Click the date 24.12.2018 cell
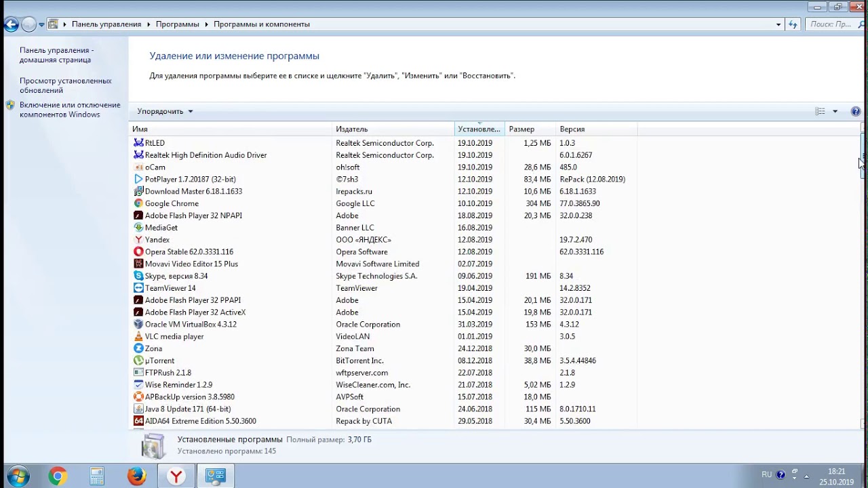 475,349
